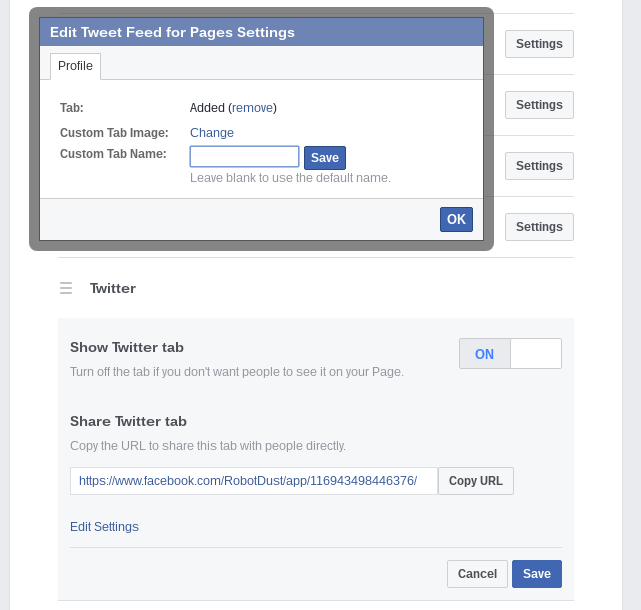Screen dimensions: 641x610
Task: Click the Settings button just above Twitter
Action: [539, 227]
